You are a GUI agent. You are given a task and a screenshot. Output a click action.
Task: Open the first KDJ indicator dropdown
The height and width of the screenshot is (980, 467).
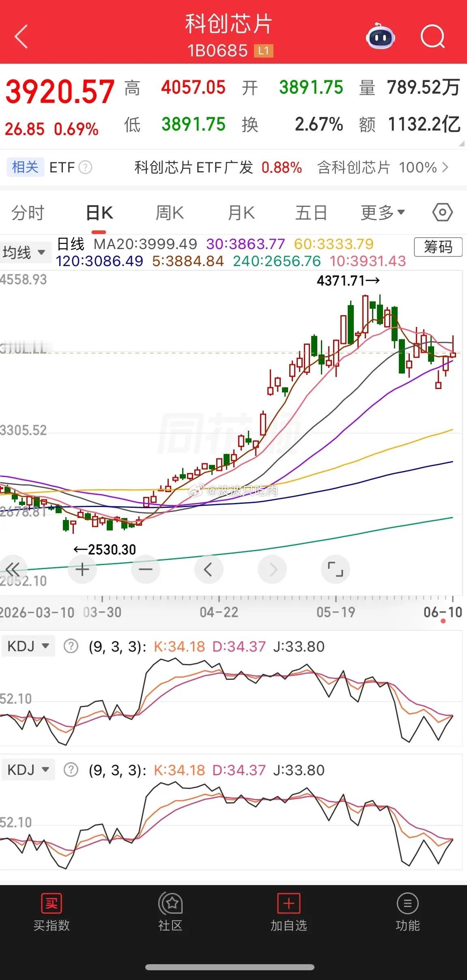click(28, 646)
